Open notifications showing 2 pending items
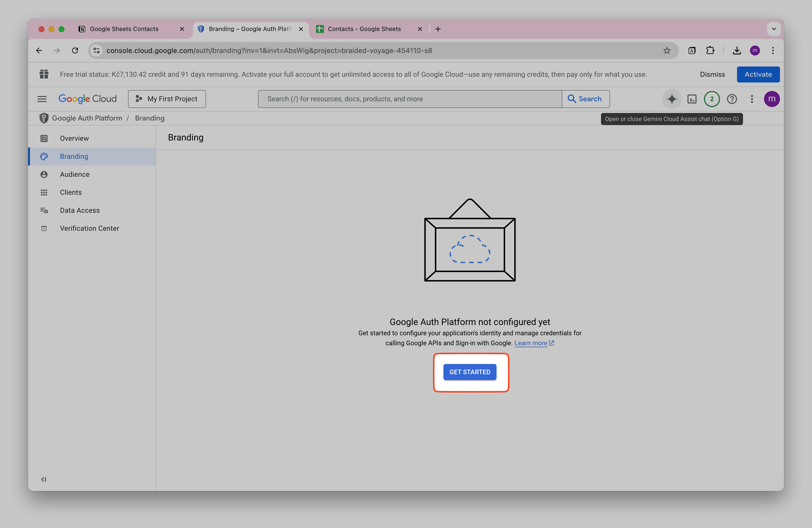 click(x=712, y=99)
